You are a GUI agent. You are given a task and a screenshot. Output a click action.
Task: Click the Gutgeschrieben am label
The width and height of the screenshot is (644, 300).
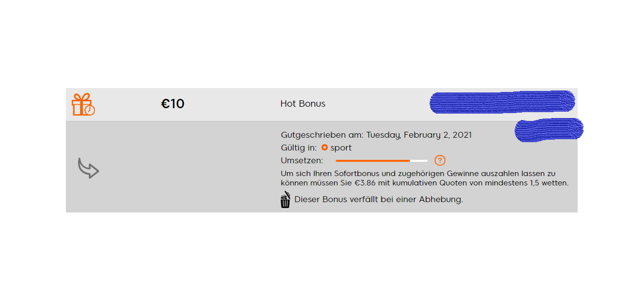coord(322,135)
